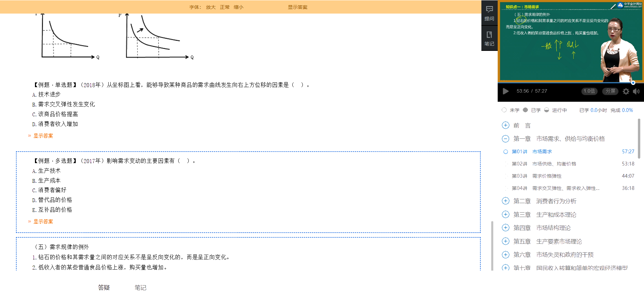The image size is (644, 294).
Task: Click top bar 显示答案 button
Action: pyautogui.click(x=297, y=7)
